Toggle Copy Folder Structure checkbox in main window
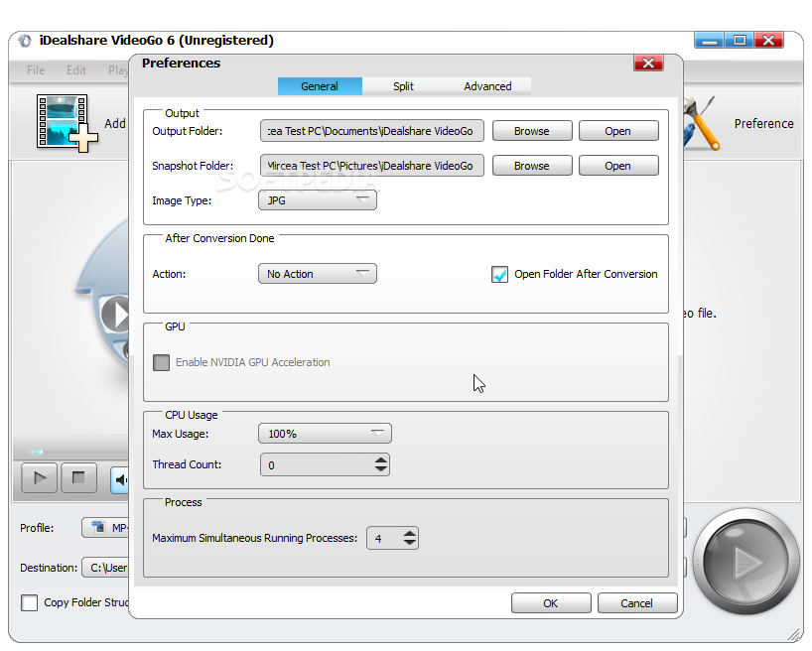Screen dimensions: 812x651 tap(29, 602)
